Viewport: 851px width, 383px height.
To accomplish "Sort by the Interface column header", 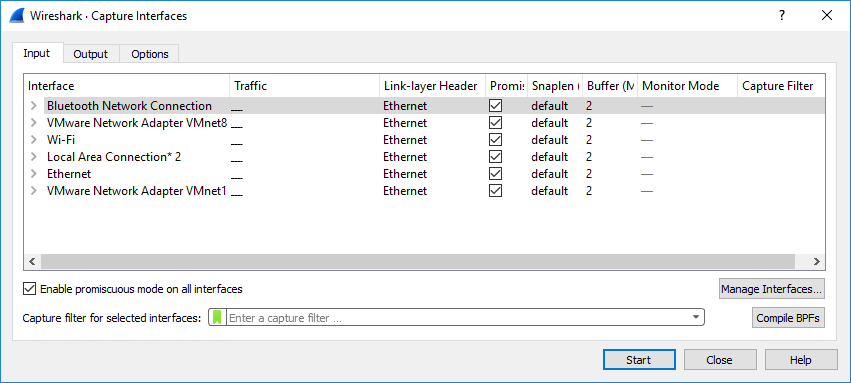I will [127, 86].
